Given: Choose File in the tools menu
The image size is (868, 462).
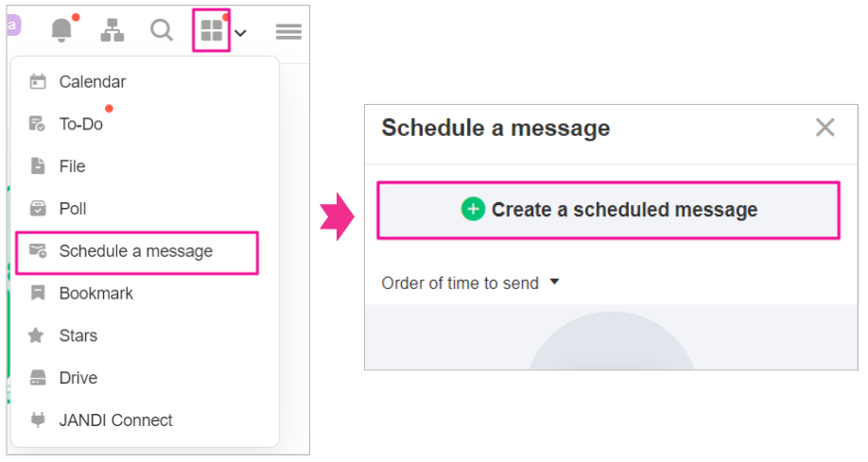Looking at the screenshot, I should click(x=72, y=166).
